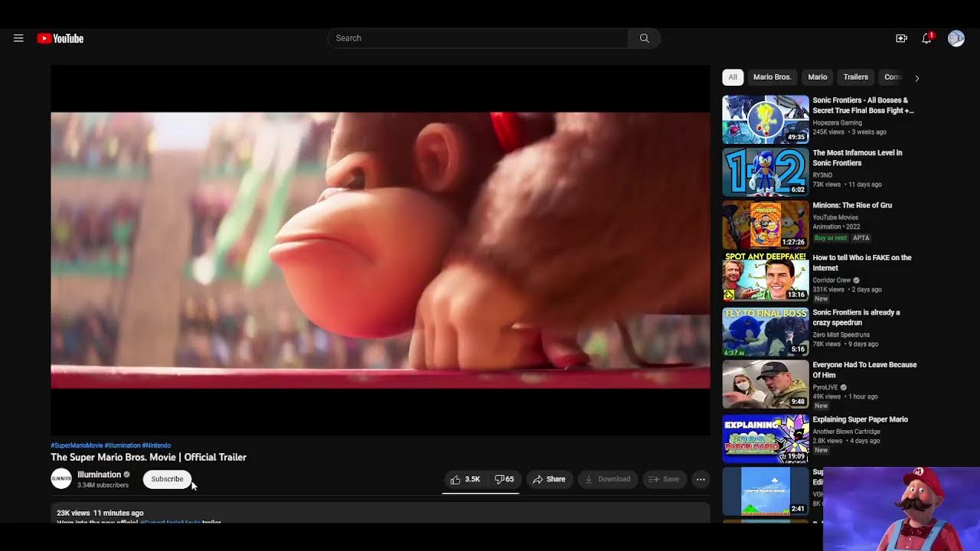Select the Trailers filter chip
Screen dimensions: 980x551
coord(856,77)
